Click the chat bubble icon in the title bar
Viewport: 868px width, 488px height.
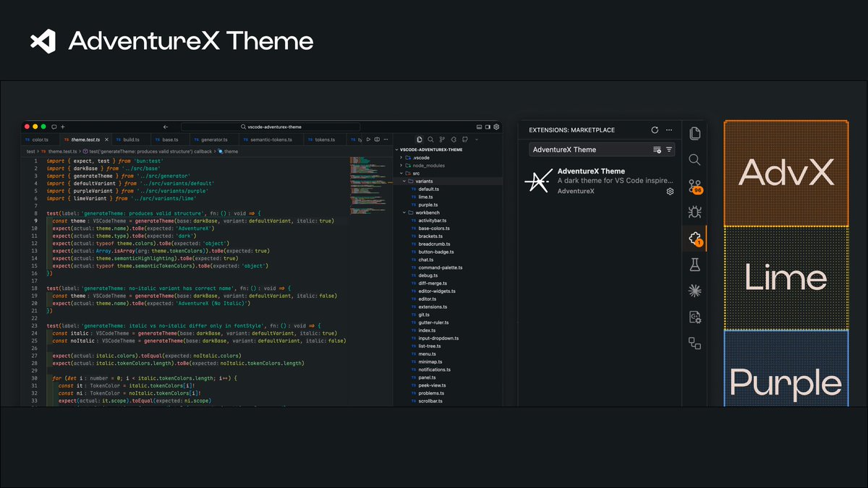coord(54,127)
